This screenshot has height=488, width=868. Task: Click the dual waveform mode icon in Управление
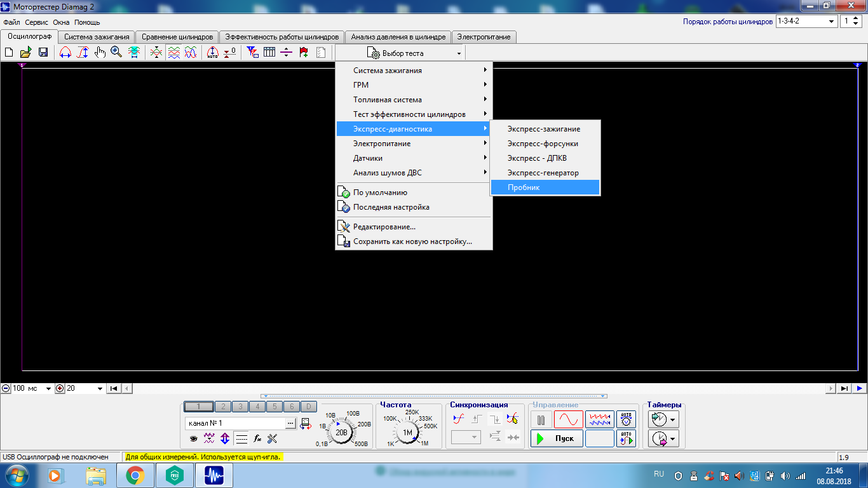(599, 419)
